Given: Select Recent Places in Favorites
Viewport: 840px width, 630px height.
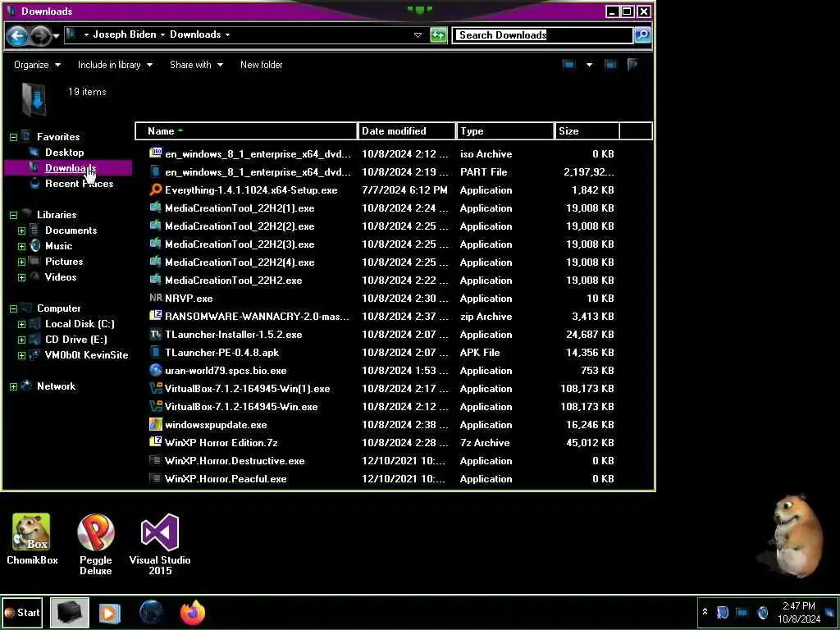Looking at the screenshot, I should 80,184.
